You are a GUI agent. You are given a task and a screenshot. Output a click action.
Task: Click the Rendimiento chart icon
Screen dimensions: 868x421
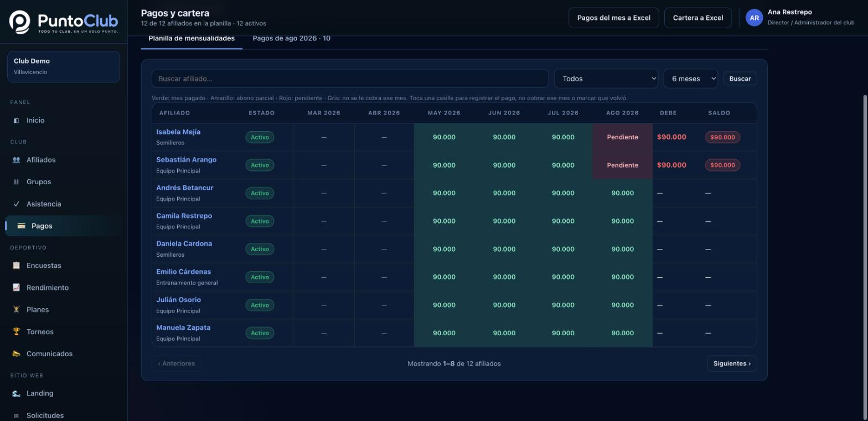pos(16,288)
